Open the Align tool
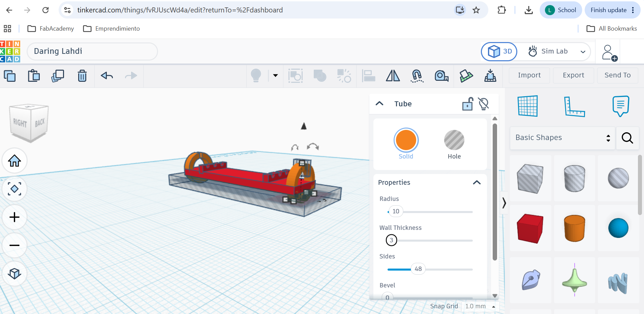Viewport: 644px width, 314px height. point(368,76)
